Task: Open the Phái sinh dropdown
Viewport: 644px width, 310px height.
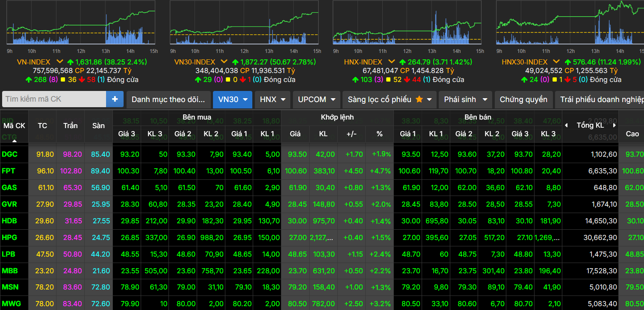Action: point(465,99)
